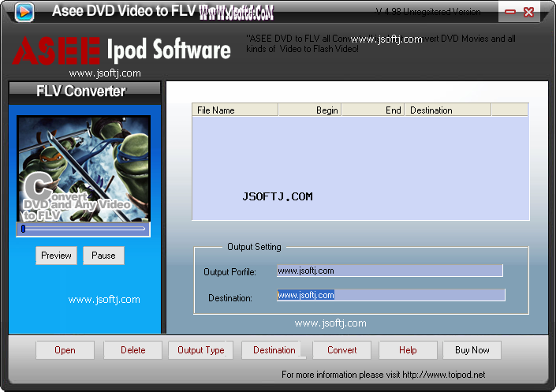Click the Output Porfile field
This screenshot has height=392, width=556.
click(x=390, y=271)
